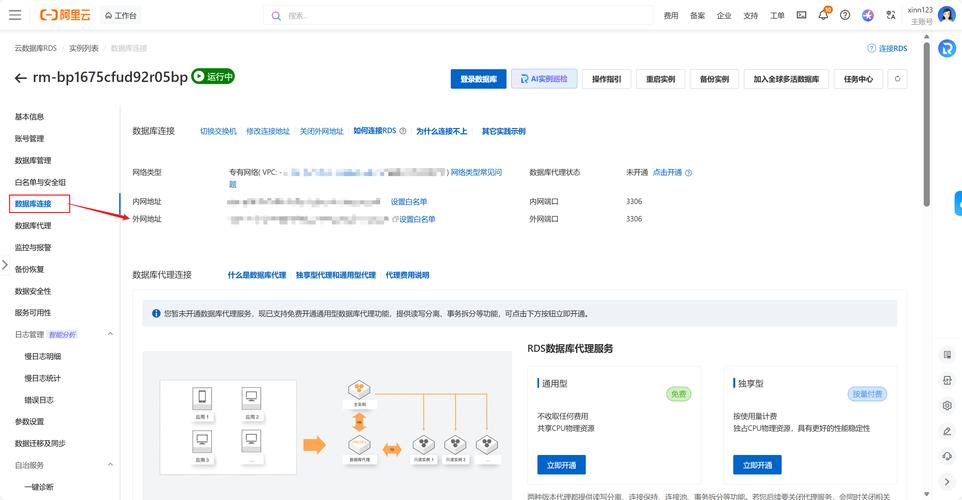This screenshot has width=962, height=500.
Task: Click 加入全球多活数据库 button
Action: (x=786, y=79)
